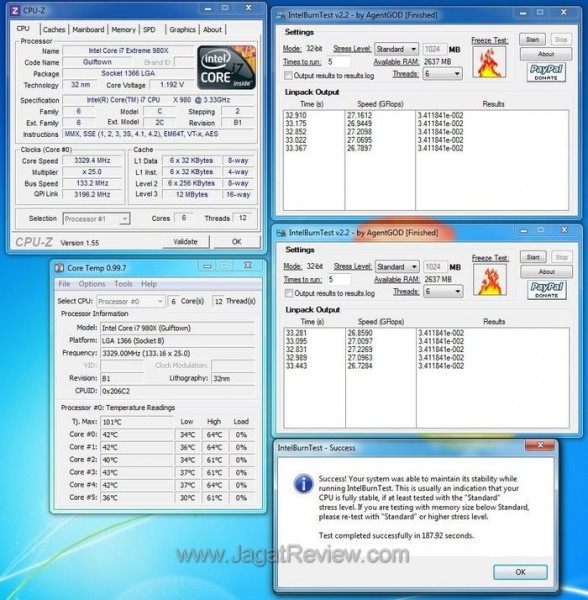Viewport: 588px width, 600px height.
Task: Click the CPU-Z title bar app icon
Action: click(x=15, y=10)
